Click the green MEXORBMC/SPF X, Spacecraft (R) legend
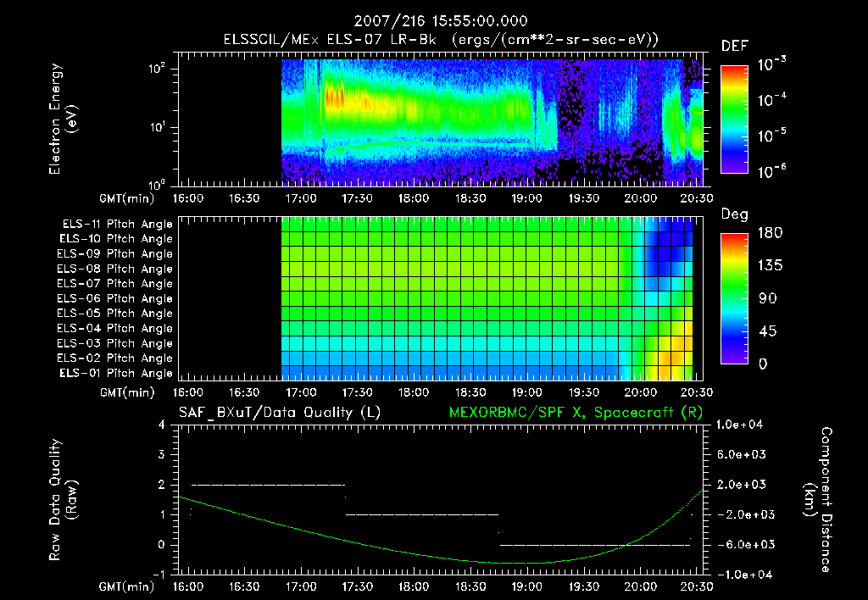 click(576, 413)
